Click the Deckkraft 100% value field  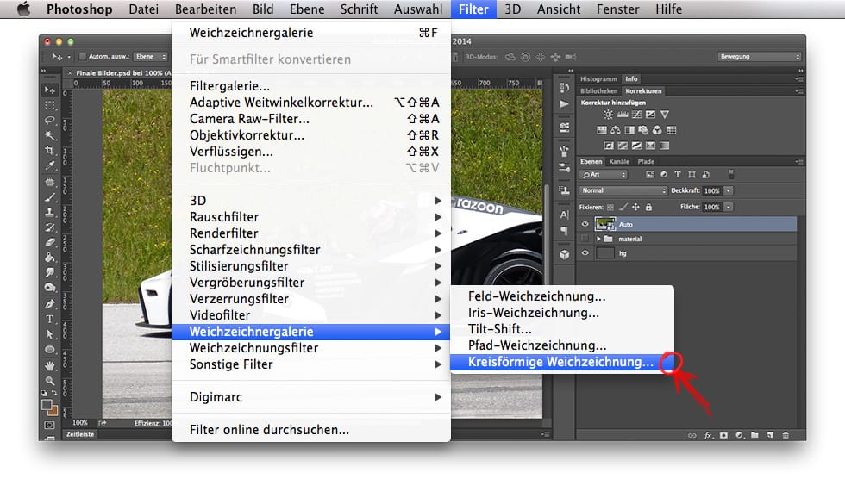[712, 190]
